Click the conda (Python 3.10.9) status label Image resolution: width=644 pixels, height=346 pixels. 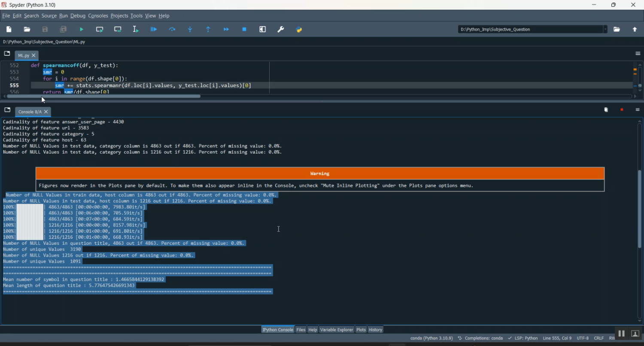[x=431, y=338]
